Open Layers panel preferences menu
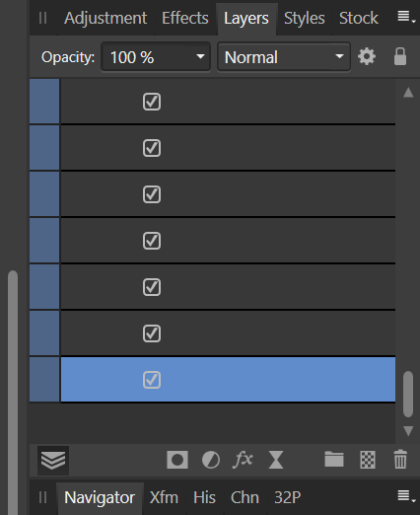This screenshot has height=515, width=420. [406, 17]
